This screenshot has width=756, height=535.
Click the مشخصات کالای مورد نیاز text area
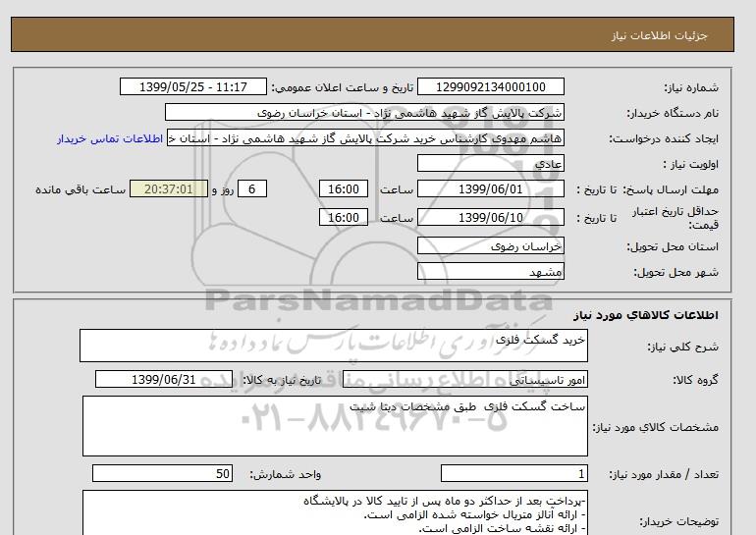point(335,426)
